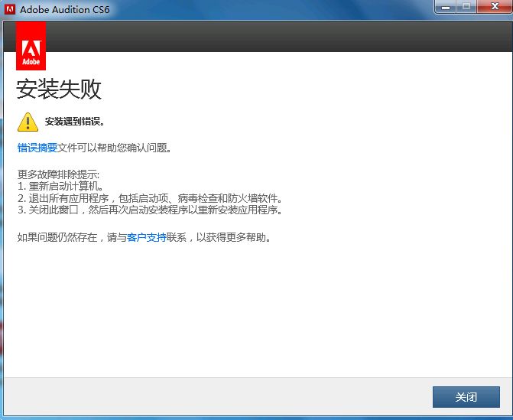Click the 安装遇到错误。 message

point(75,122)
